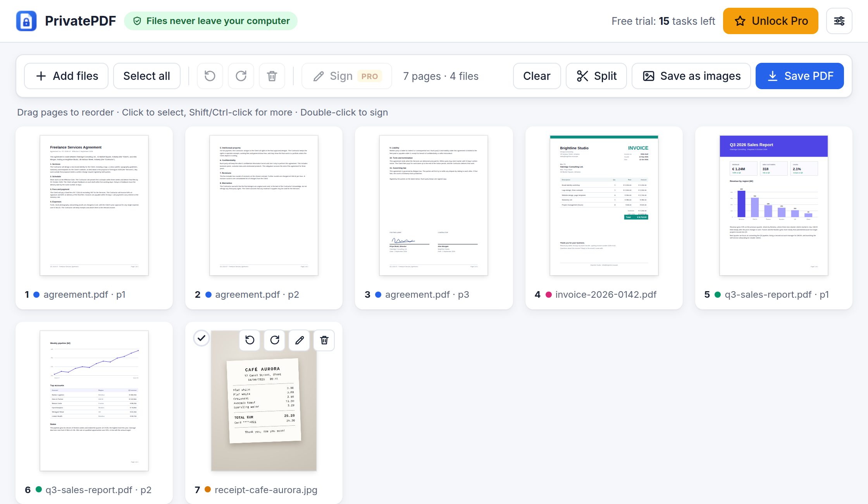Click the 'agreement.pdf · p3' label
This screenshot has width=868, height=504.
coord(427,295)
